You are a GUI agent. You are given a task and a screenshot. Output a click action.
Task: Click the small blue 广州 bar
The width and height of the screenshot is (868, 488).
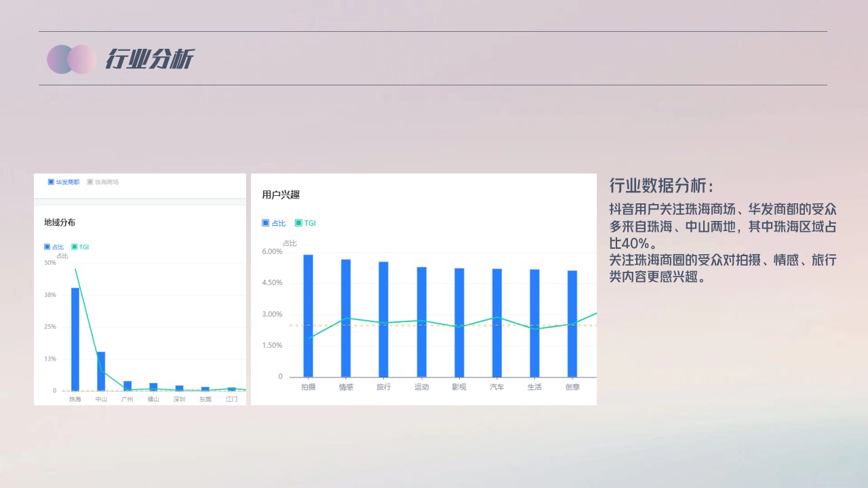127,386
